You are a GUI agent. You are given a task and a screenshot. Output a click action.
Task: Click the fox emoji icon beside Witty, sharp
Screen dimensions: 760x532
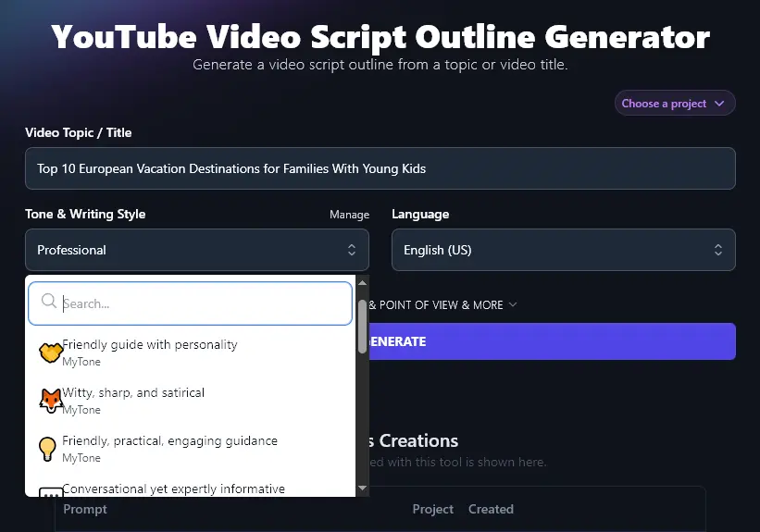coord(51,401)
